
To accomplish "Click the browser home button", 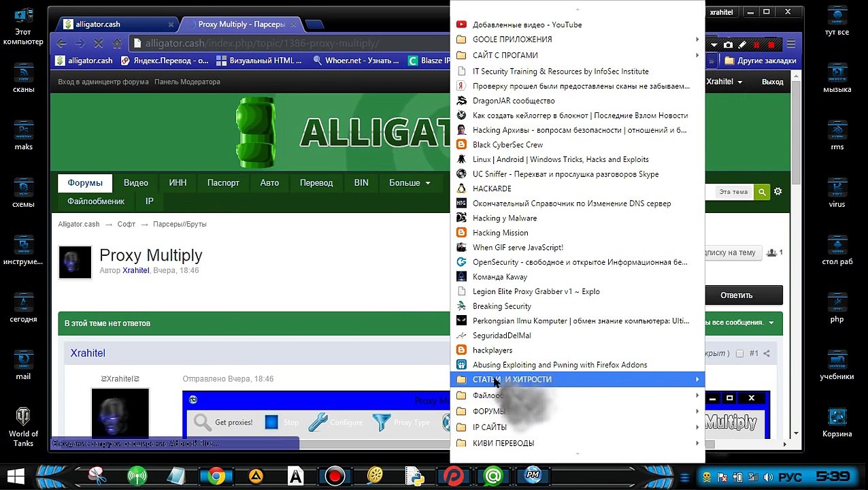I will (117, 44).
